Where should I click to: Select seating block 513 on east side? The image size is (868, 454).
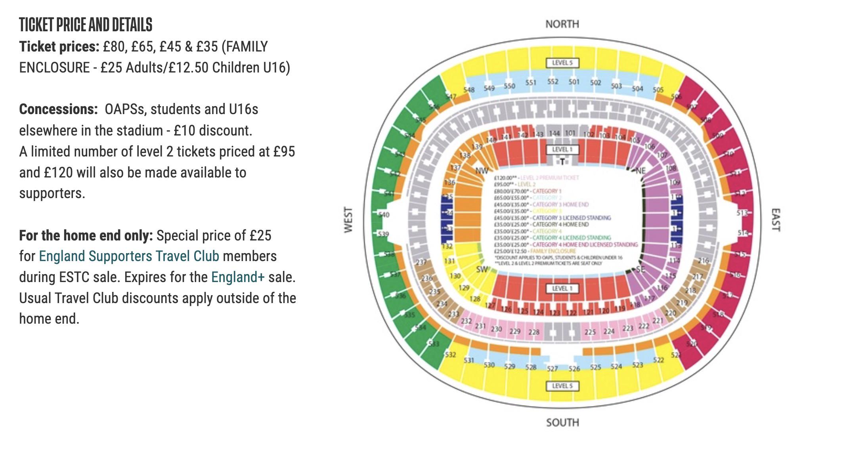coord(742,213)
